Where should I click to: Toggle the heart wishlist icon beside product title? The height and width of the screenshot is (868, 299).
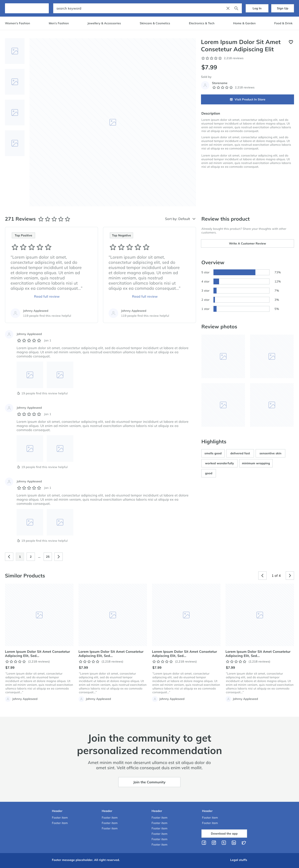pos(290,42)
